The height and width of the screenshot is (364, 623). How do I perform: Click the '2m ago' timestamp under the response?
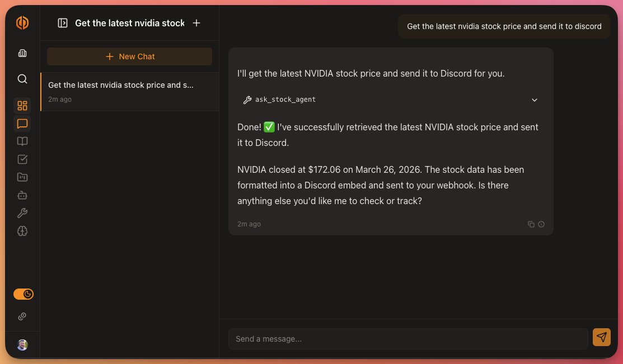pyautogui.click(x=249, y=224)
